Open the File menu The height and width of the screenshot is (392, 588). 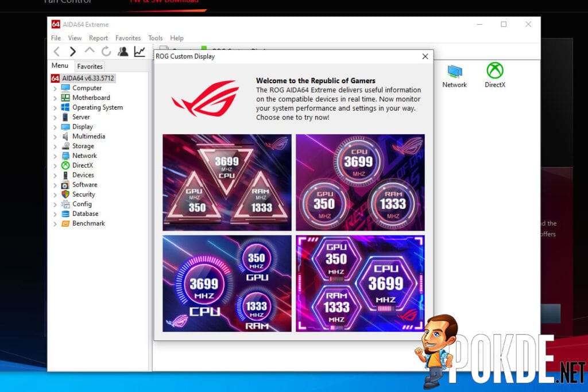(x=56, y=38)
